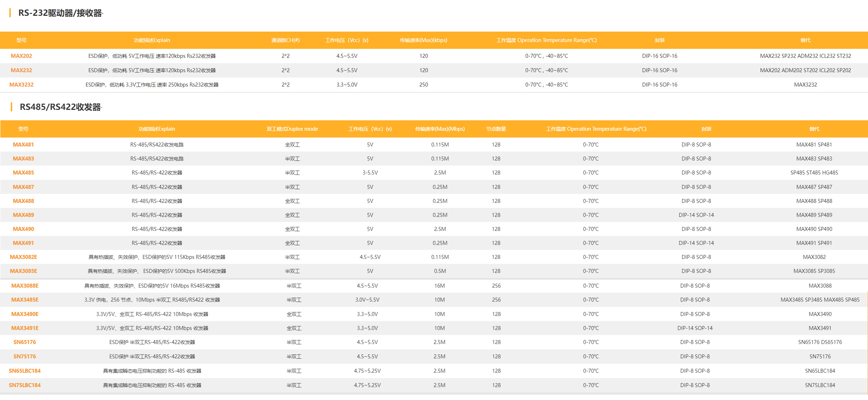Click the SN65LBC184 model link
Screen dimensions: 868x400
tap(25, 371)
